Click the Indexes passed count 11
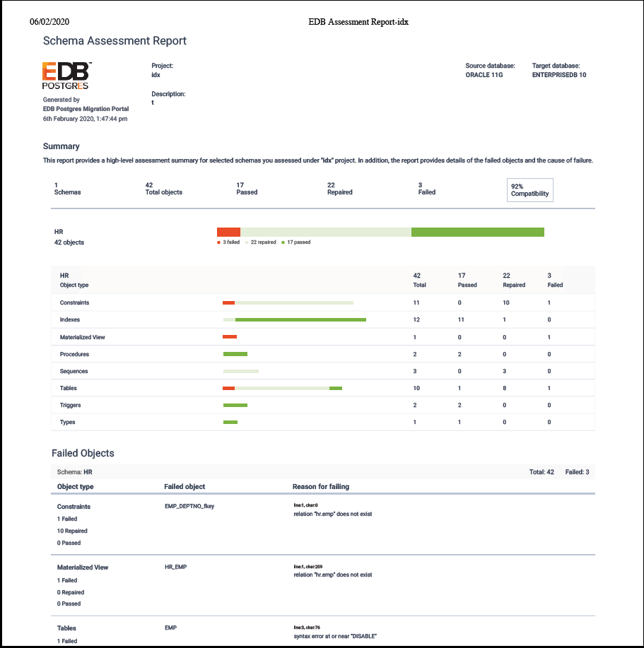 pyautogui.click(x=461, y=319)
